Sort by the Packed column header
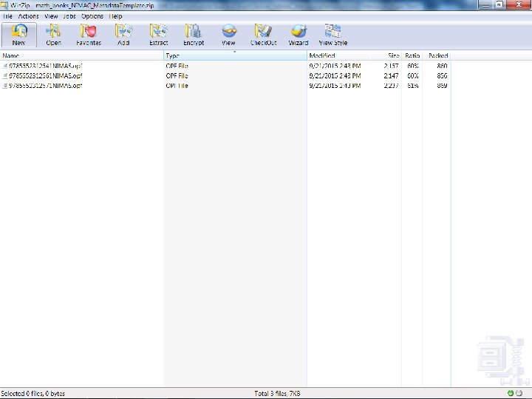The image size is (532, 399). 437,55
